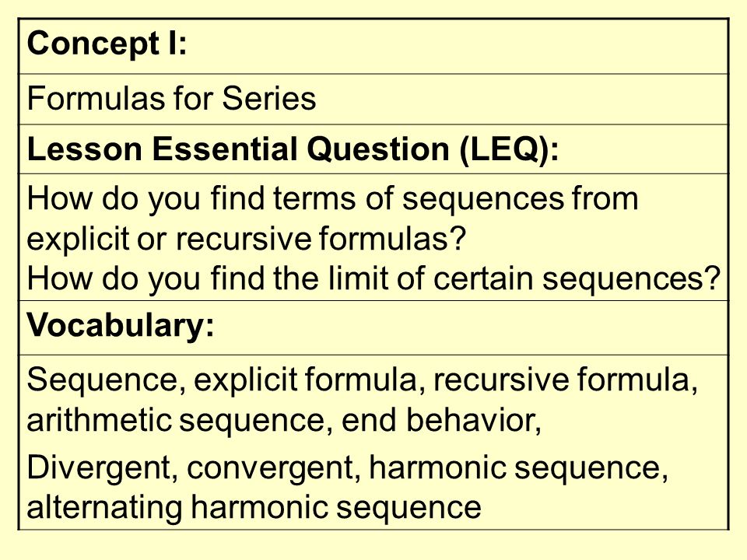Click 'harmonic sequence,' after convergent
Image resolution: width=747 pixels, height=560 pixels.
click(x=518, y=467)
